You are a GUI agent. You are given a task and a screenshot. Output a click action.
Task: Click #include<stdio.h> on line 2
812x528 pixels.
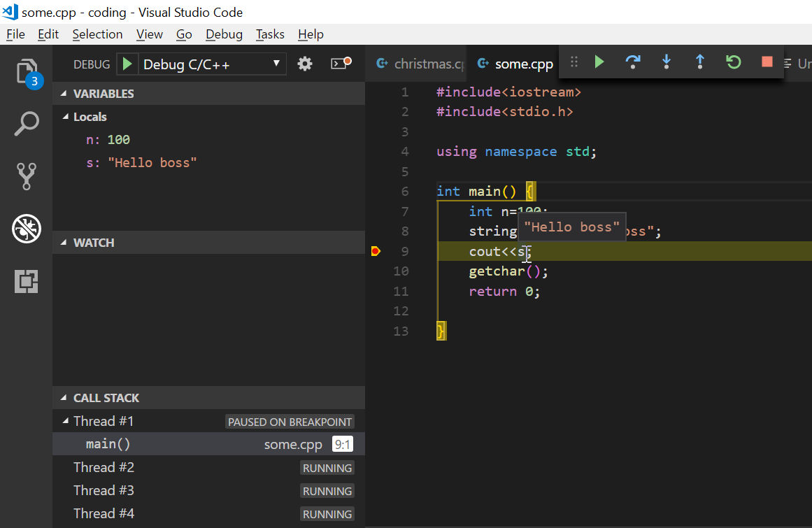504,112
